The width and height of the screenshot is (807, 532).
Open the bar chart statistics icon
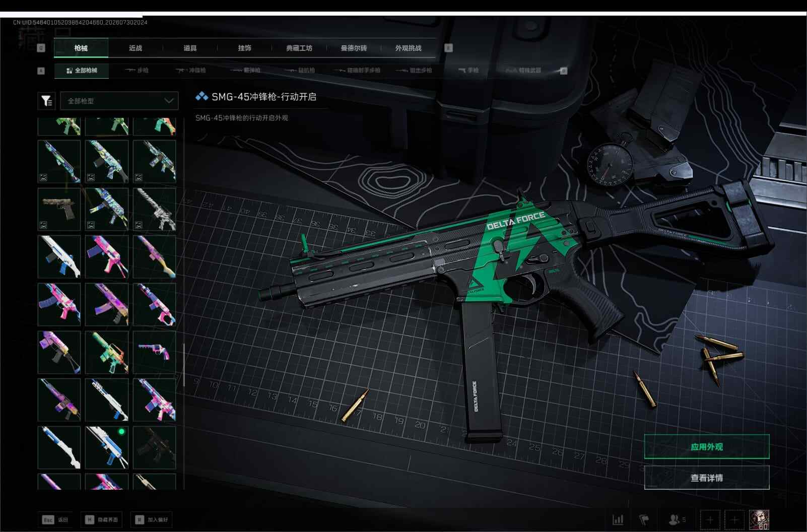618,519
